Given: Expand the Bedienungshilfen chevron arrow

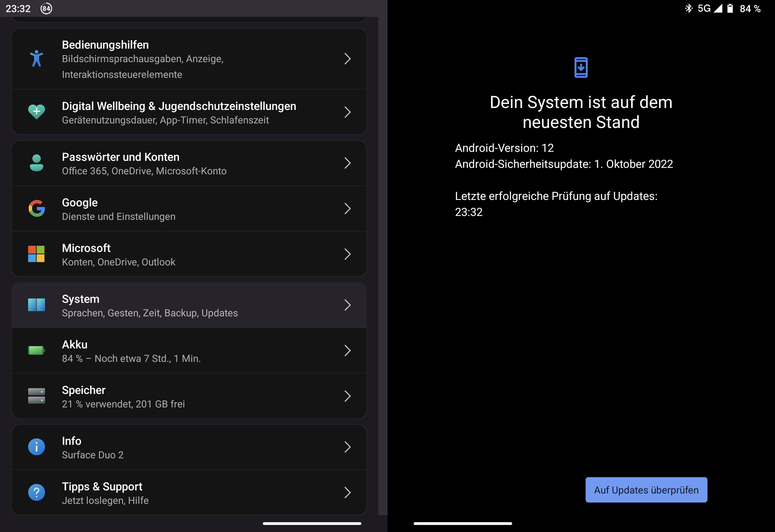Looking at the screenshot, I should (x=347, y=59).
